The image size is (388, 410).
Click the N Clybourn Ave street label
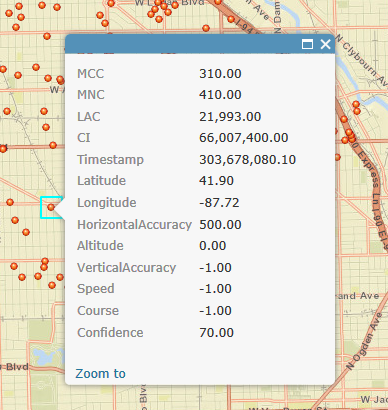click(362, 60)
